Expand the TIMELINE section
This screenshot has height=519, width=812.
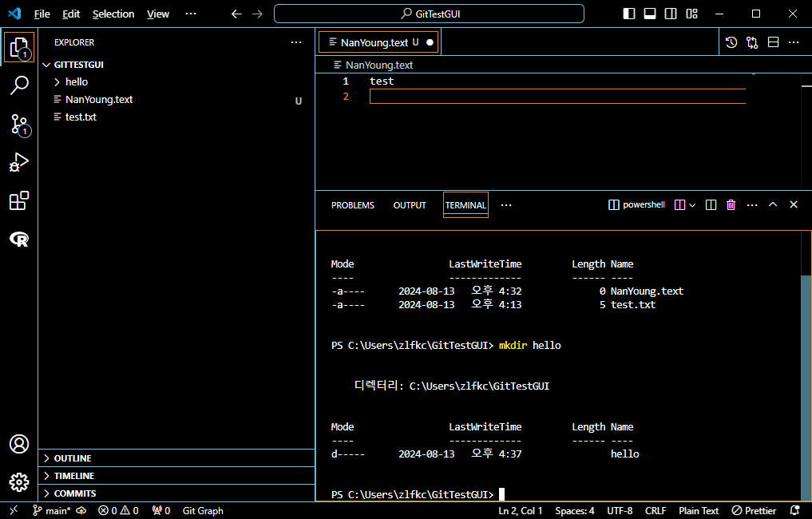(176, 476)
